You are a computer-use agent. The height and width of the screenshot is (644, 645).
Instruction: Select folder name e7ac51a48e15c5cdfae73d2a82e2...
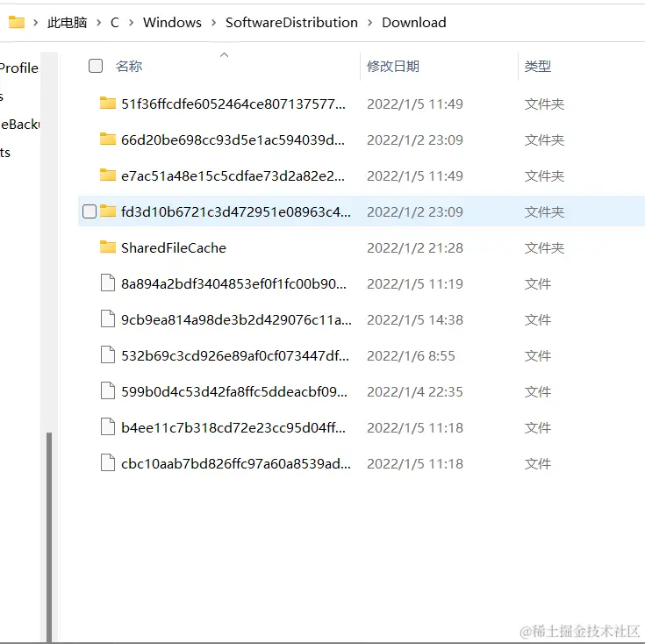point(233,176)
